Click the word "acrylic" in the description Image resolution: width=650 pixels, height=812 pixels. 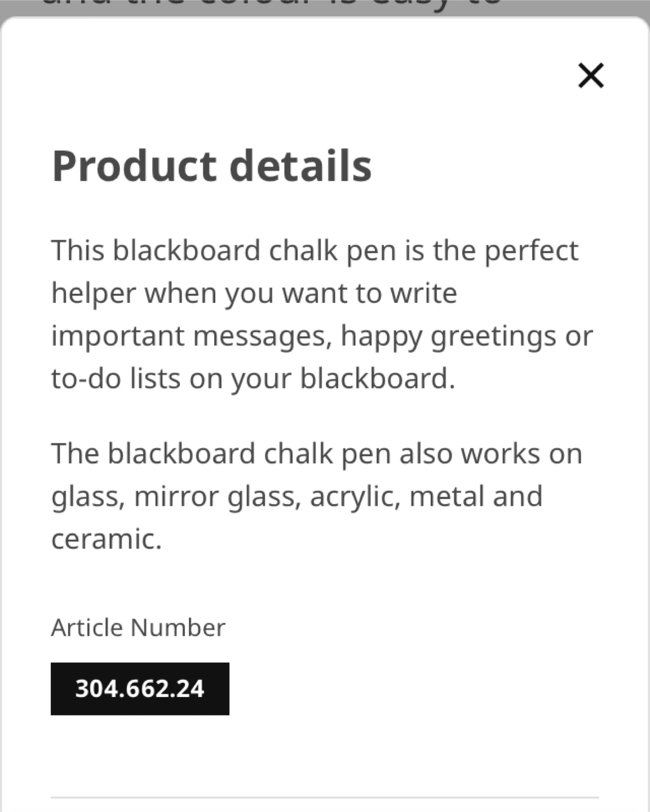[x=355, y=497]
